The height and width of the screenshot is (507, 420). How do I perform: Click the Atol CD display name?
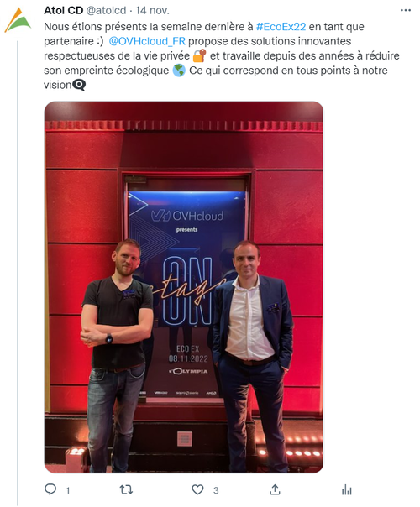(x=64, y=11)
